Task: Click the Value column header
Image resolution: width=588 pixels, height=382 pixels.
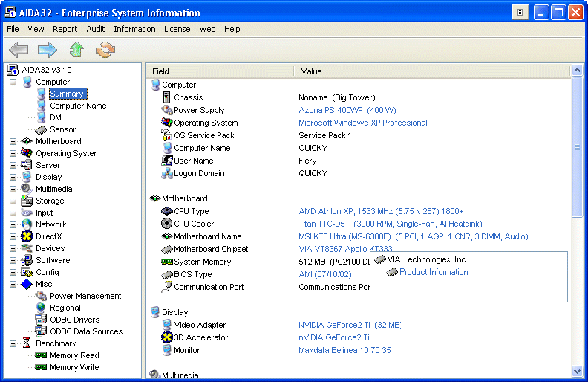Action: [x=432, y=71]
